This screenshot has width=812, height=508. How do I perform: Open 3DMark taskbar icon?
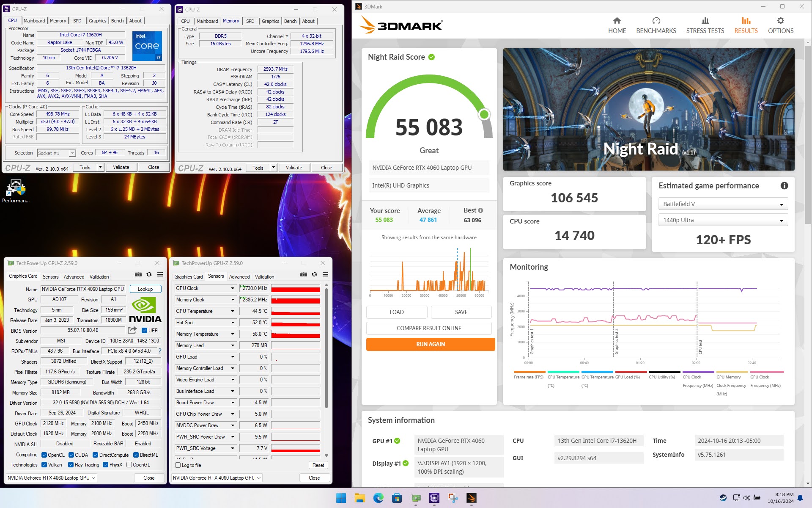pos(472,498)
